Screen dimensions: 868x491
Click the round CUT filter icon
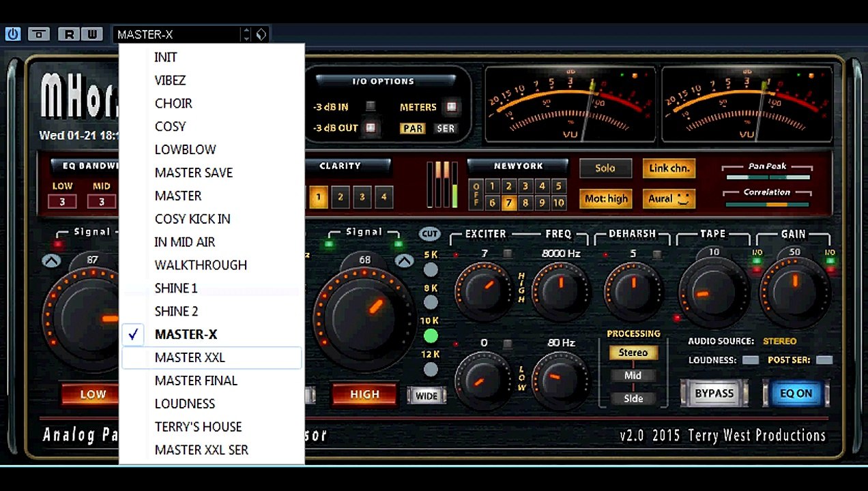430,234
